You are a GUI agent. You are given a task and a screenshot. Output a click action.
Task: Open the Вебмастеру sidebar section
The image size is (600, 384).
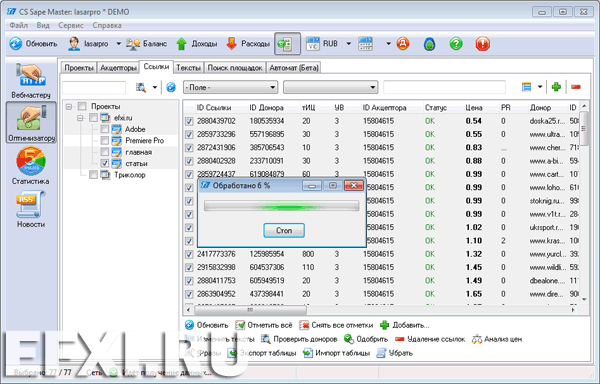tap(31, 80)
